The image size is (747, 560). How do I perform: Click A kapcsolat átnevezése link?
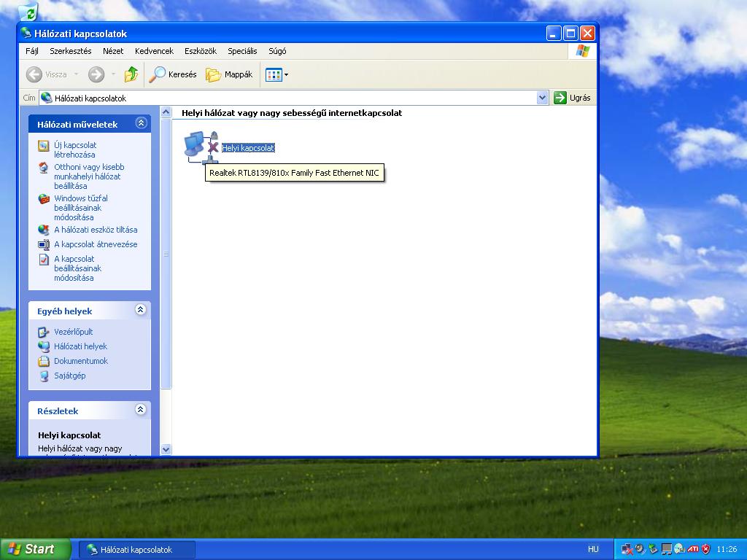pyautogui.click(x=96, y=244)
